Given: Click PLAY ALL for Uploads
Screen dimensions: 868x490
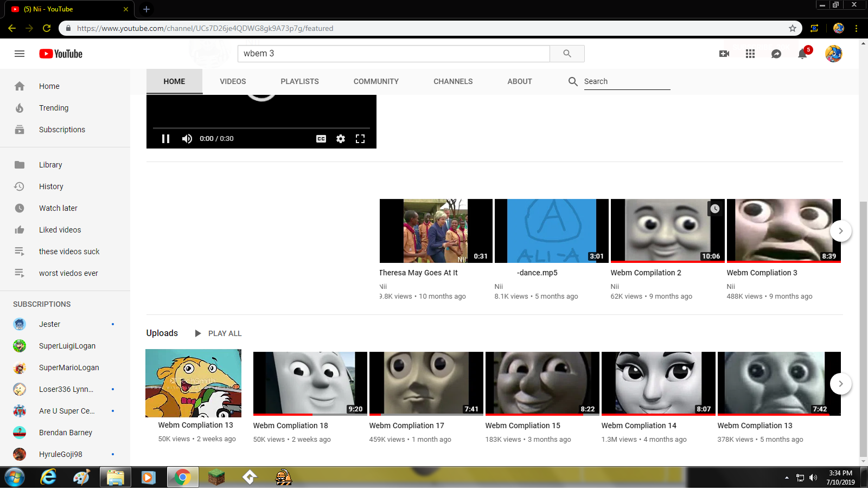Looking at the screenshot, I should tap(218, 333).
